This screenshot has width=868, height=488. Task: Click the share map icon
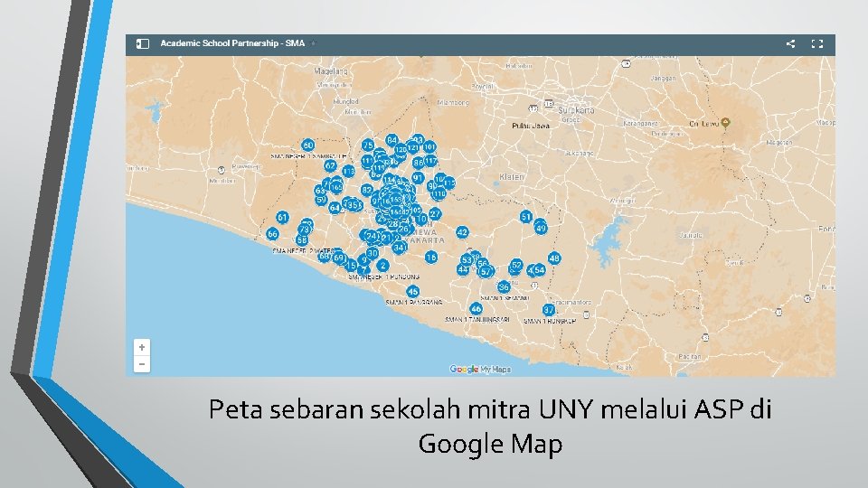pos(790,43)
